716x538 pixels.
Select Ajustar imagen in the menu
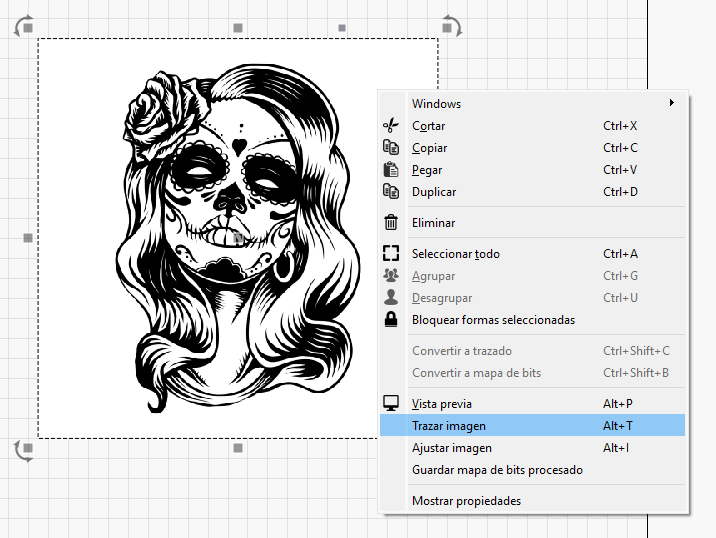[x=451, y=448]
